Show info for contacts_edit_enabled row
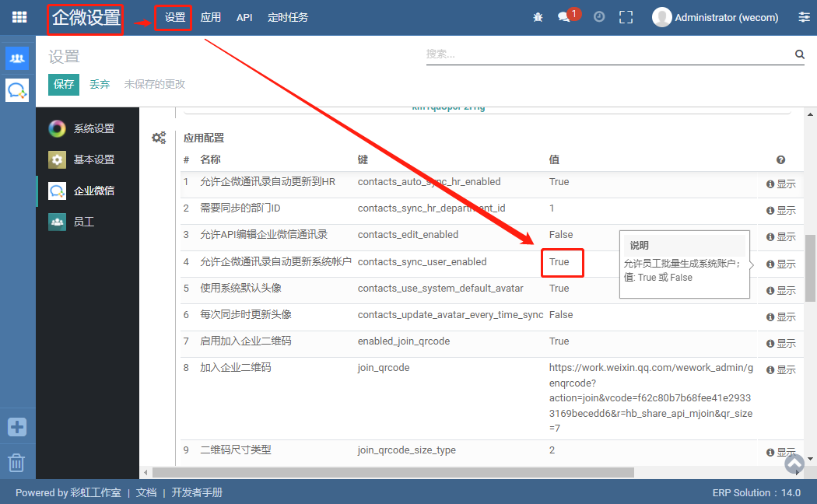Viewport: 817px width, 504px height. (780, 237)
